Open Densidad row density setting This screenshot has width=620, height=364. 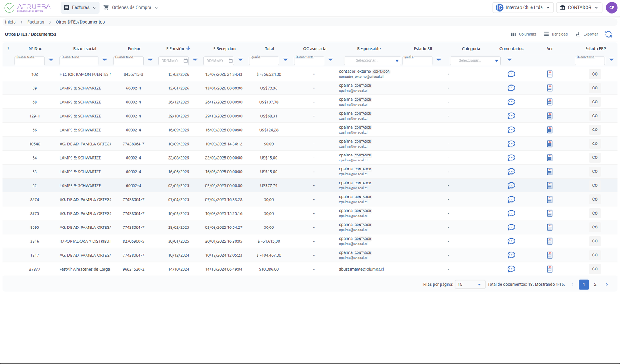tap(556, 34)
